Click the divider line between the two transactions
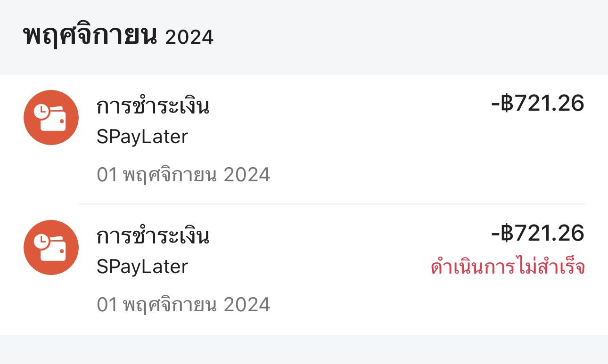Image resolution: width=608 pixels, height=364 pixels. [332, 204]
